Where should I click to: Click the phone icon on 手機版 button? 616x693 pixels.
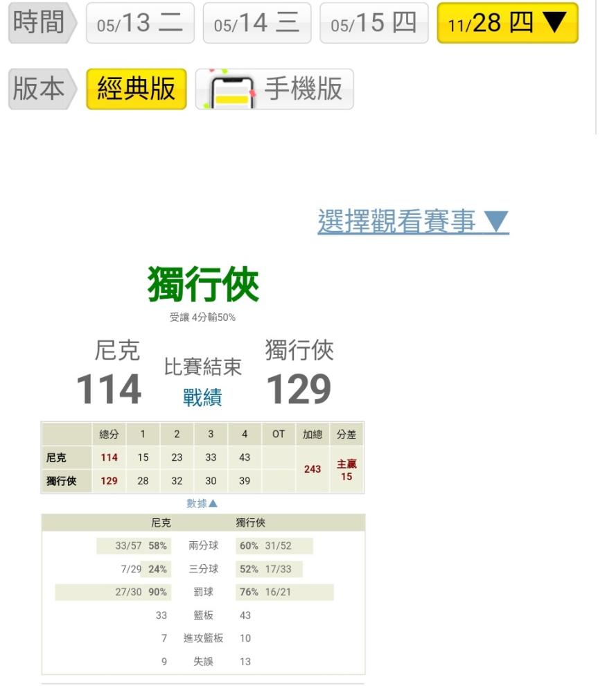coord(231,91)
